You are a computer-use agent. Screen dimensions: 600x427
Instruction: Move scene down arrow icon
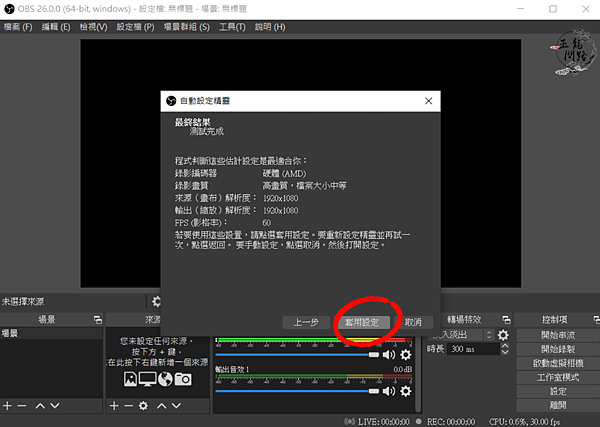click(55, 406)
